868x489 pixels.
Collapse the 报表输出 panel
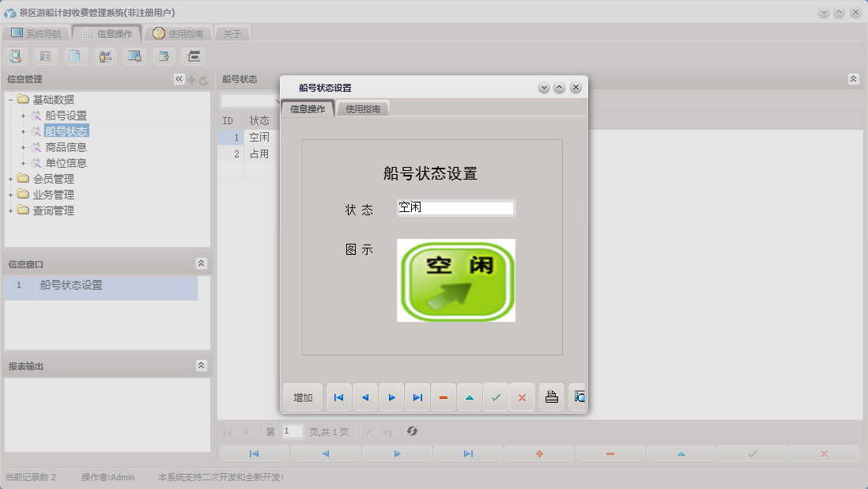click(x=202, y=366)
